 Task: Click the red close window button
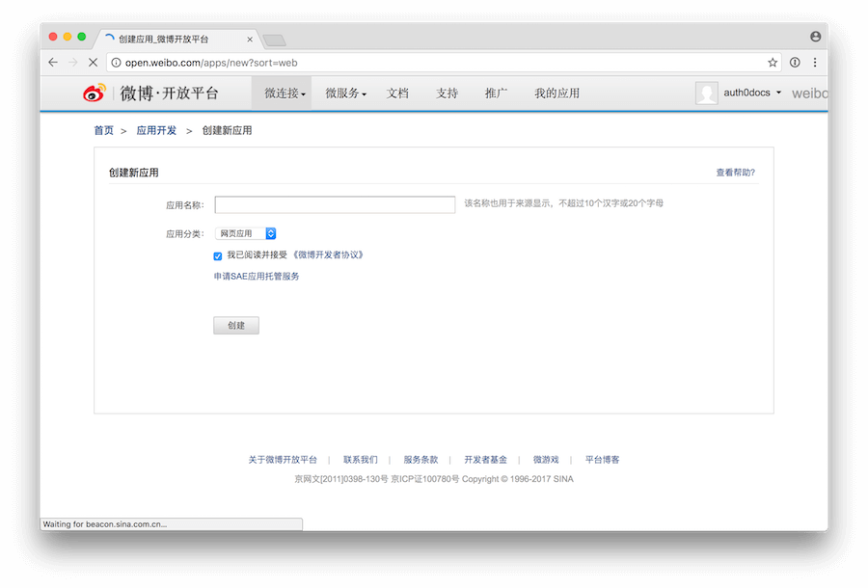coord(53,37)
